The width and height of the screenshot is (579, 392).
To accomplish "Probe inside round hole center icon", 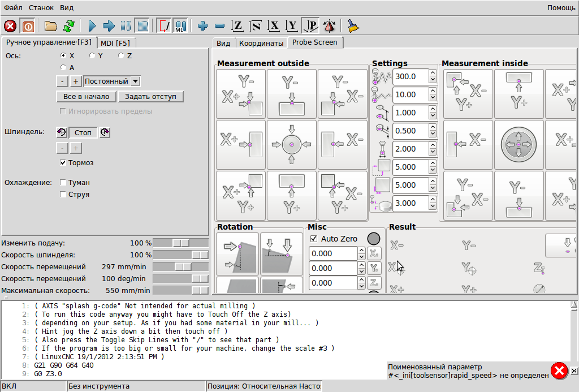I will point(519,144).
